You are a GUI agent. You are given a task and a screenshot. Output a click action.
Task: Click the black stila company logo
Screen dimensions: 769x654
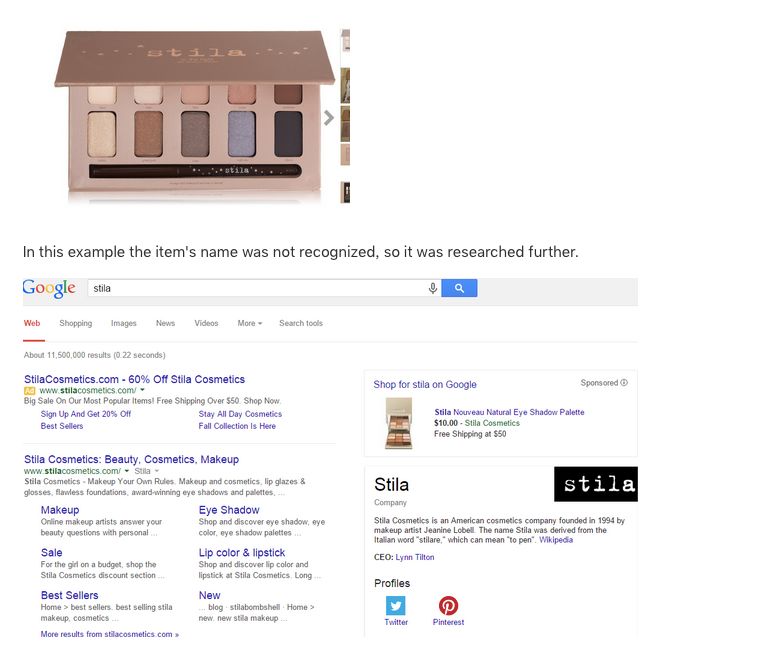[596, 484]
